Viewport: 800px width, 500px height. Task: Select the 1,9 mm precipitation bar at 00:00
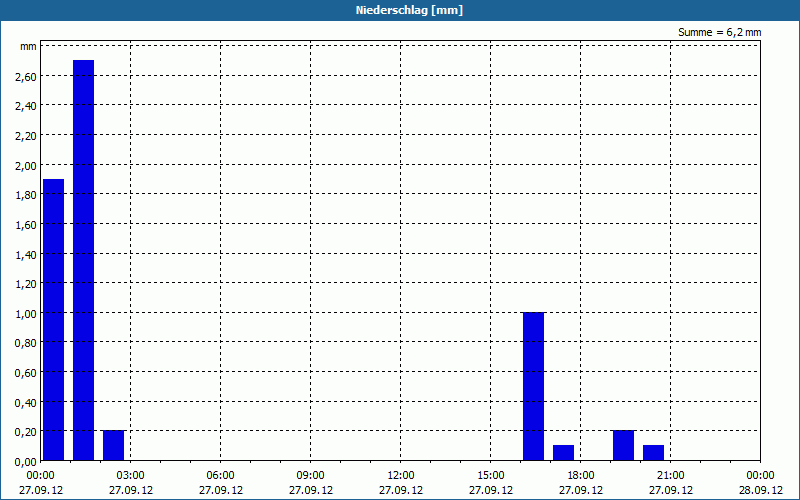(x=53, y=319)
